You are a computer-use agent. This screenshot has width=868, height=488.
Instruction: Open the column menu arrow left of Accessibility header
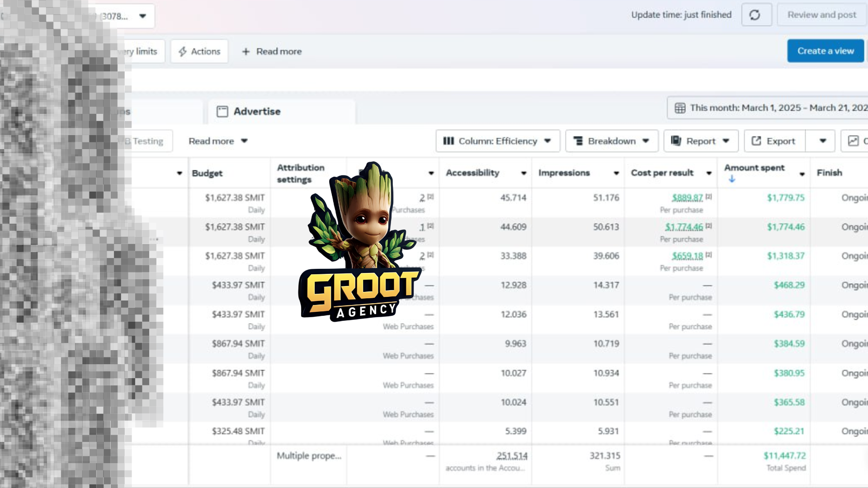pos(431,173)
